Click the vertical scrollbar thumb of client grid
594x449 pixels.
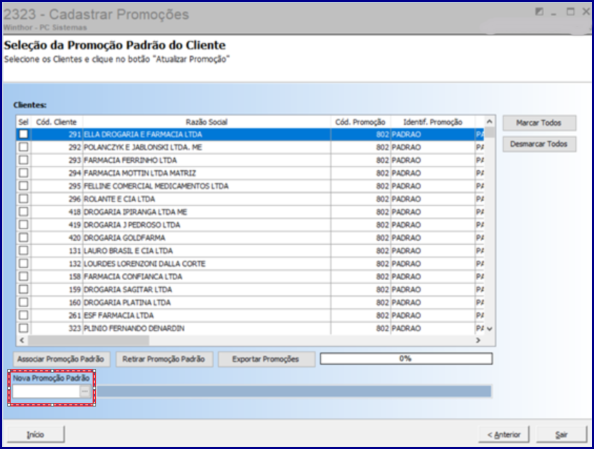point(490,133)
